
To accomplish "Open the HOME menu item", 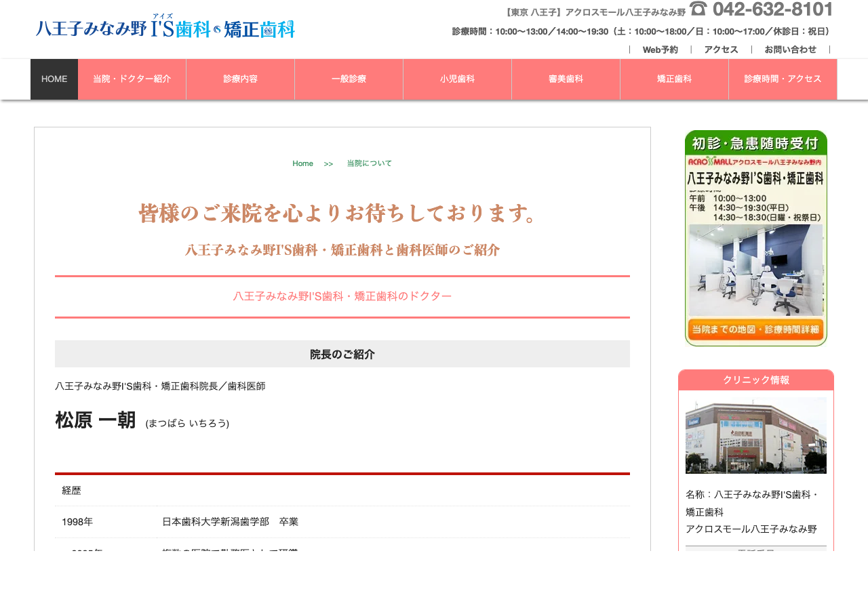I will pos(54,79).
